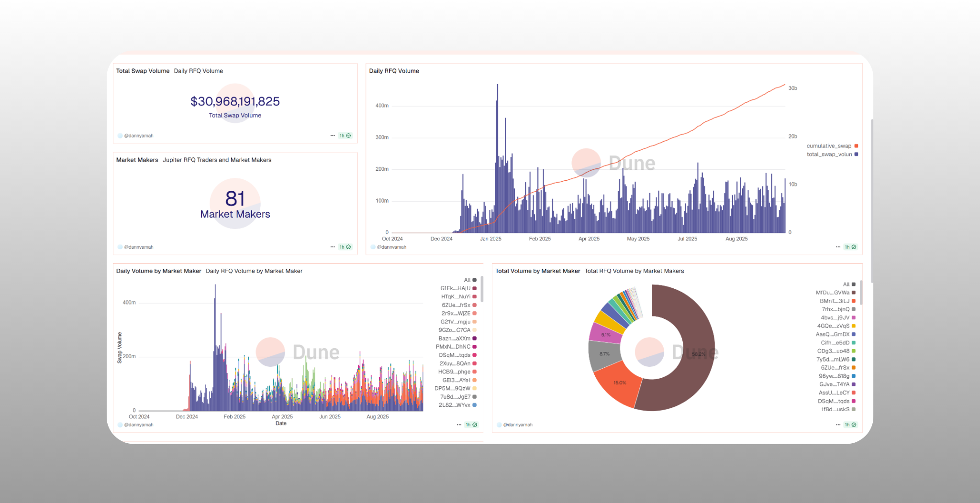
Task: Click the MfDu...GVWa brown legend swatch
Action: pyautogui.click(x=854, y=293)
